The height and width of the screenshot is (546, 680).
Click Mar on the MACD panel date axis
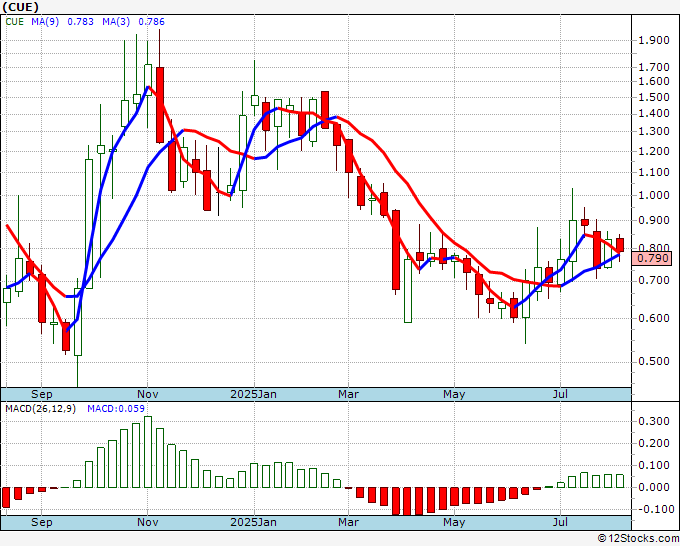(349, 522)
